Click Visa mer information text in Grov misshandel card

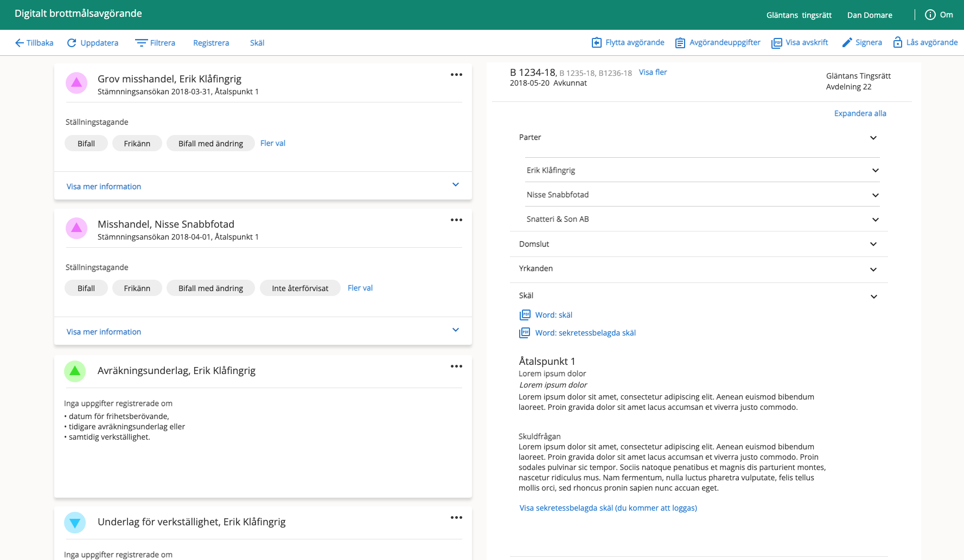[104, 186]
